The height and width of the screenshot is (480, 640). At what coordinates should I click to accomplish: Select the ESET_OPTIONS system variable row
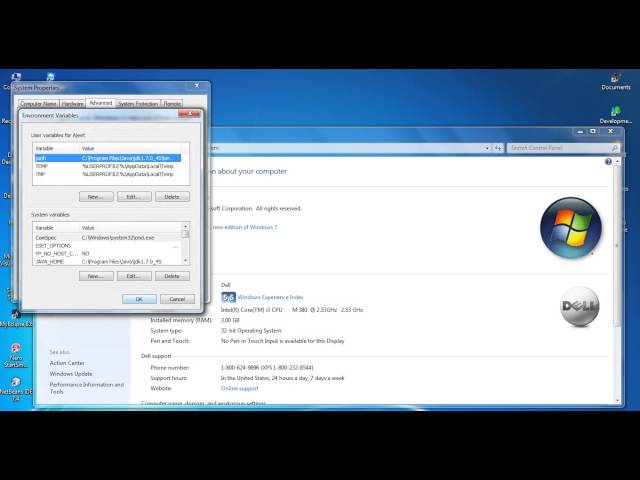107,246
